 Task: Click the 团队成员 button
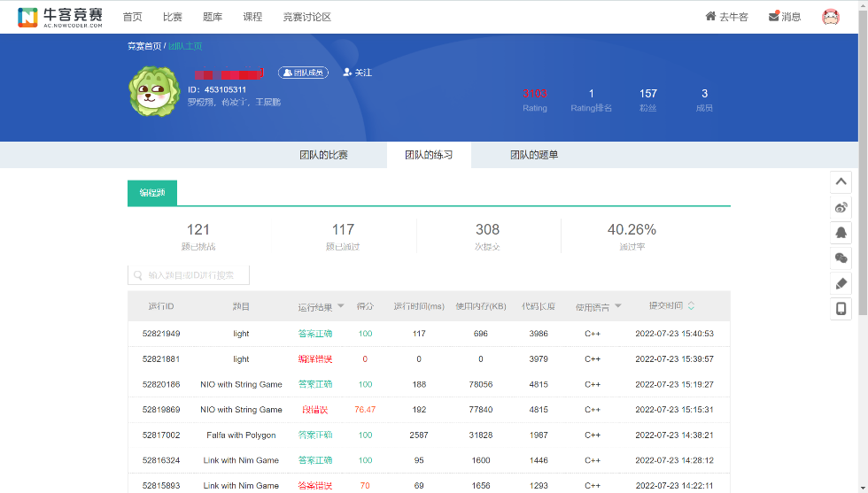(x=303, y=73)
